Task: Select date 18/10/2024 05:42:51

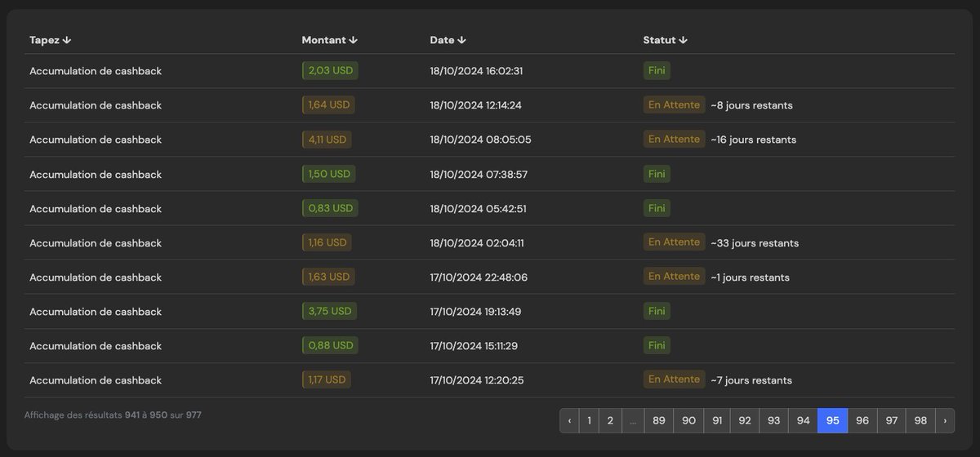Action: coord(479,208)
